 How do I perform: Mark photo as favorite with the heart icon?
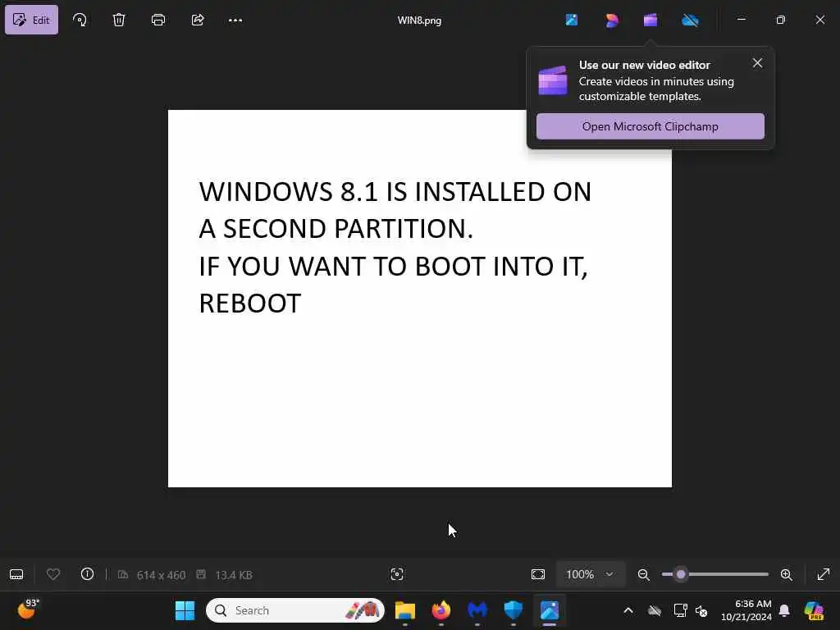tap(53, 574)
